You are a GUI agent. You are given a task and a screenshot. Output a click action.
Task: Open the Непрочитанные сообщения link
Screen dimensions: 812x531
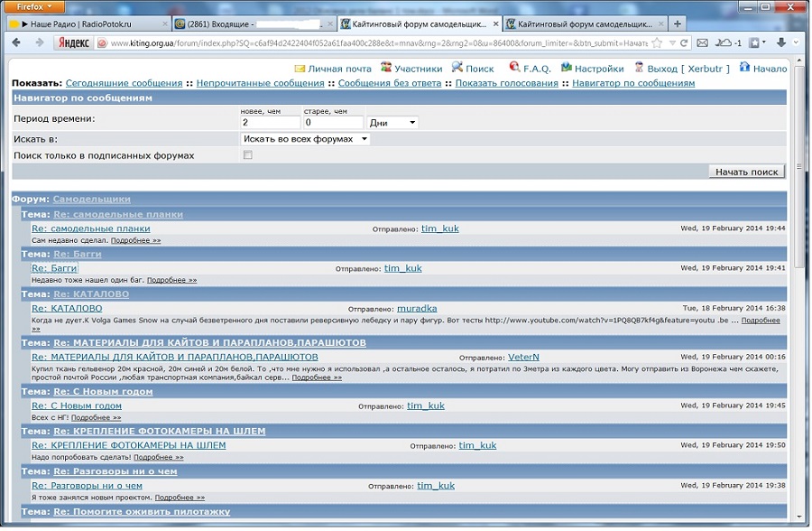tap(260, 83)
